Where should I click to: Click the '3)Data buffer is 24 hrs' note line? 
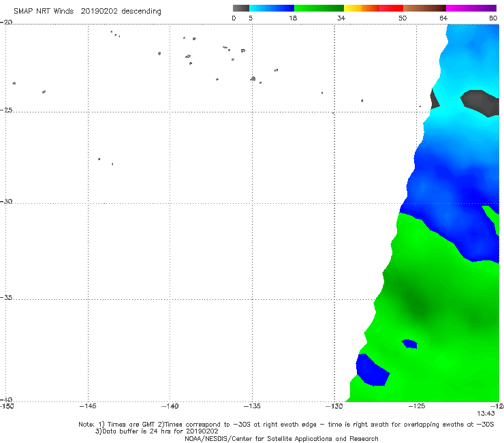157,431
